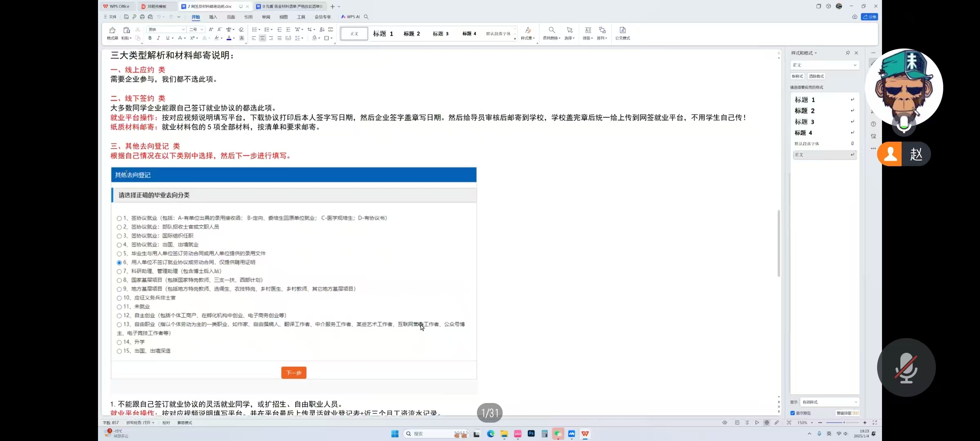This screenshot has width=980, height=441.
Task: Select radio option 14 升学
Action: (119, 342)
